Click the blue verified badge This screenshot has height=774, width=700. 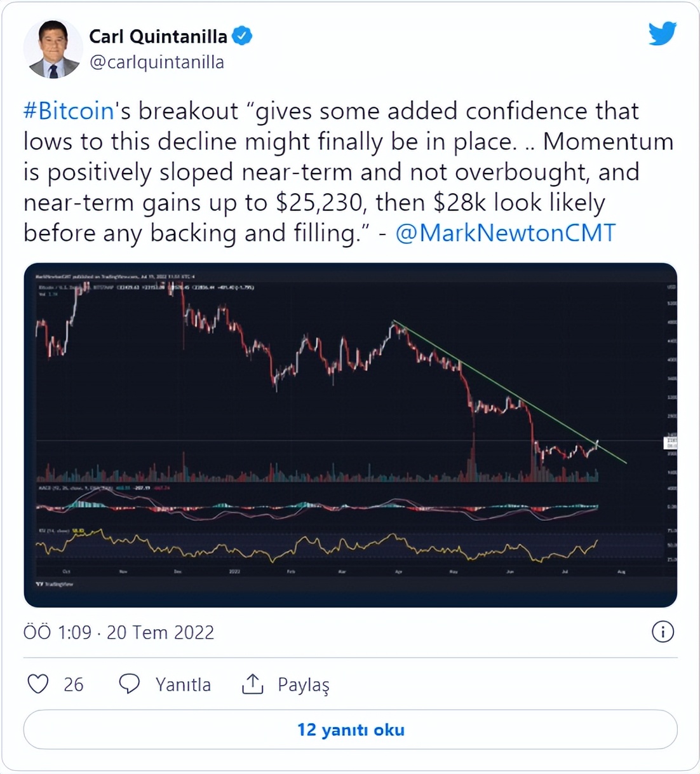pyautogui.click(x=242, y=36)
